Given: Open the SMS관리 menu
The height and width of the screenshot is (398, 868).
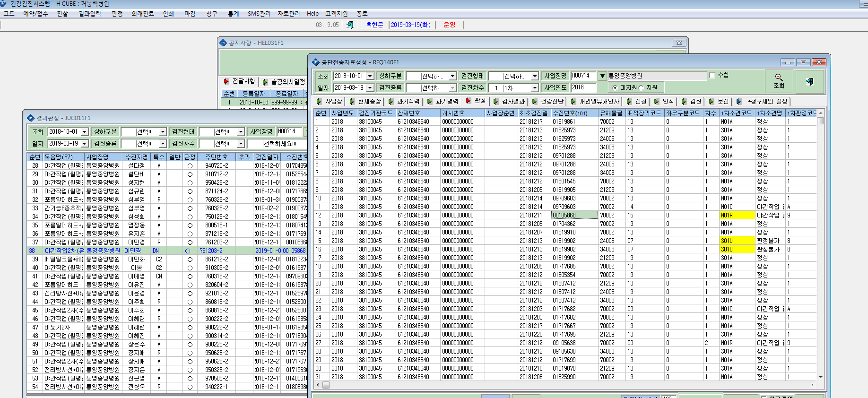Looking at the screenshot, I should coord(259,14).
